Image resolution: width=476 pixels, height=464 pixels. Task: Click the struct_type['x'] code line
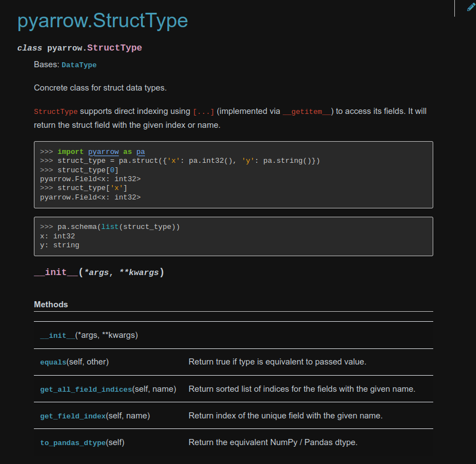[83, 188]
